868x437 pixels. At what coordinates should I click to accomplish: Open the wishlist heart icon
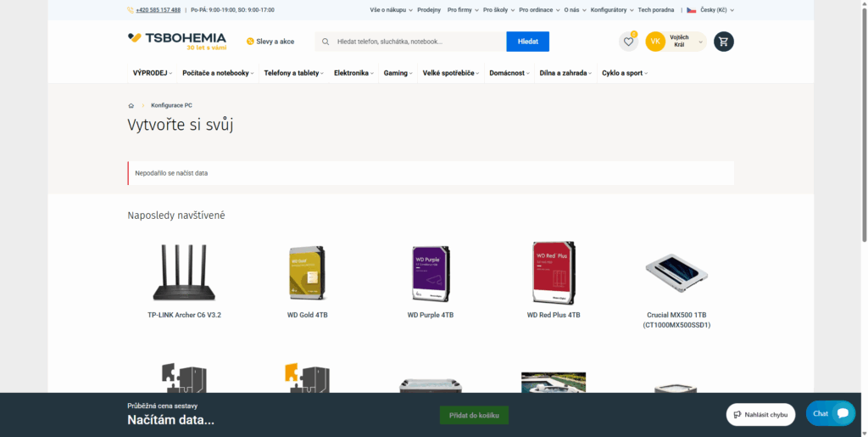point(628,42)
